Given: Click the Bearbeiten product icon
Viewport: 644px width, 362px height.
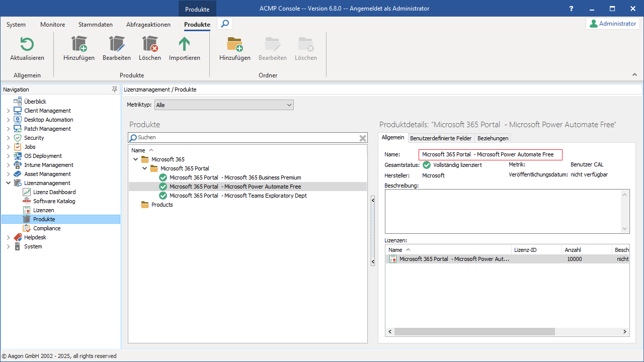Looking at the screenshot, I should (117, 45).
